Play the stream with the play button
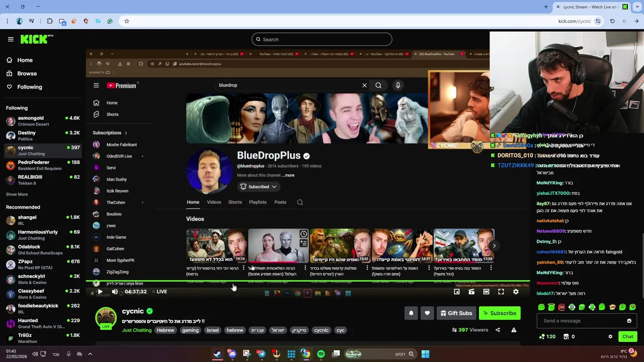Viewport: 644px width, 362px height. [x=100, y=292]
